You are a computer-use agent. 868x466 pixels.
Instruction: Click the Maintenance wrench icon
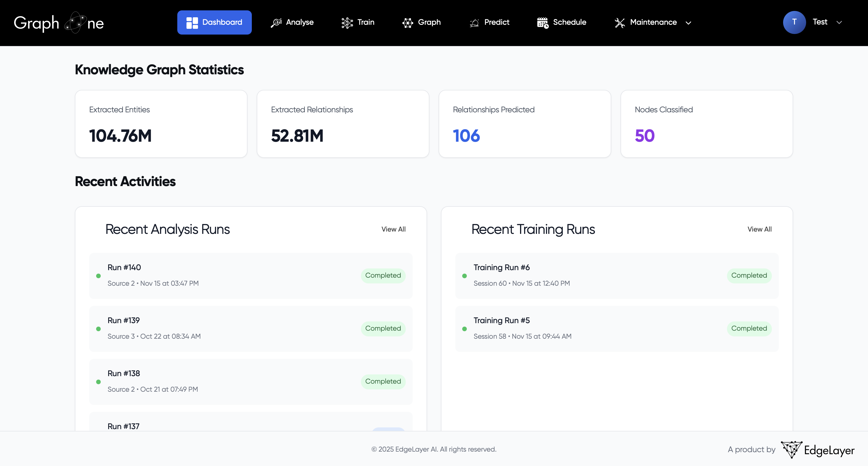620,22
